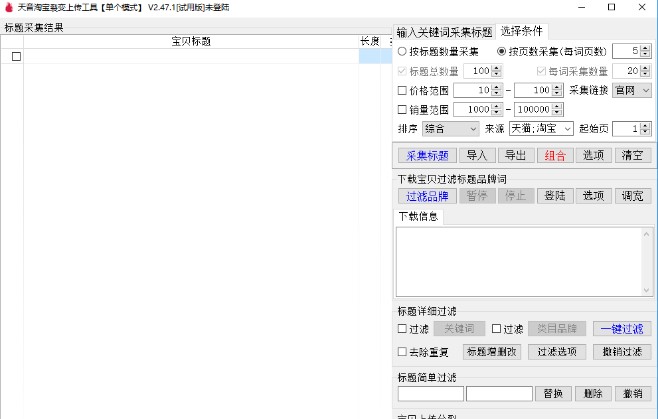Tick the 销量范围 checkbox

402,109
